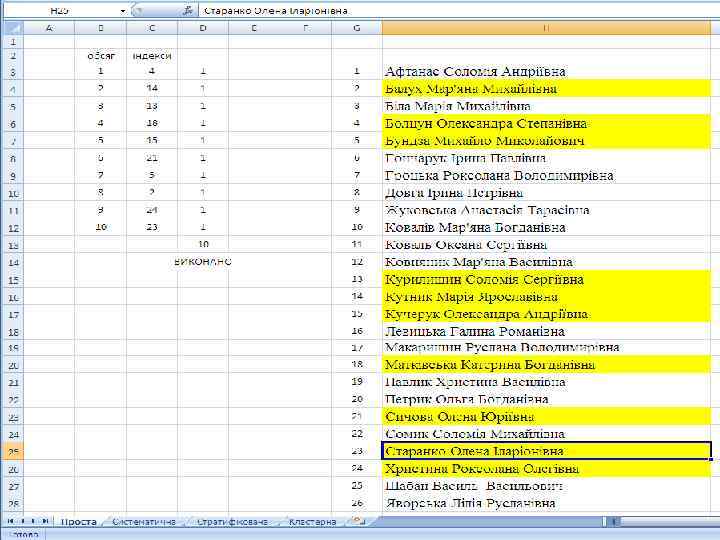The height and width of the screenshot is (540, 720).
Task: Click number 11 in column G
Action: (357, 245)
